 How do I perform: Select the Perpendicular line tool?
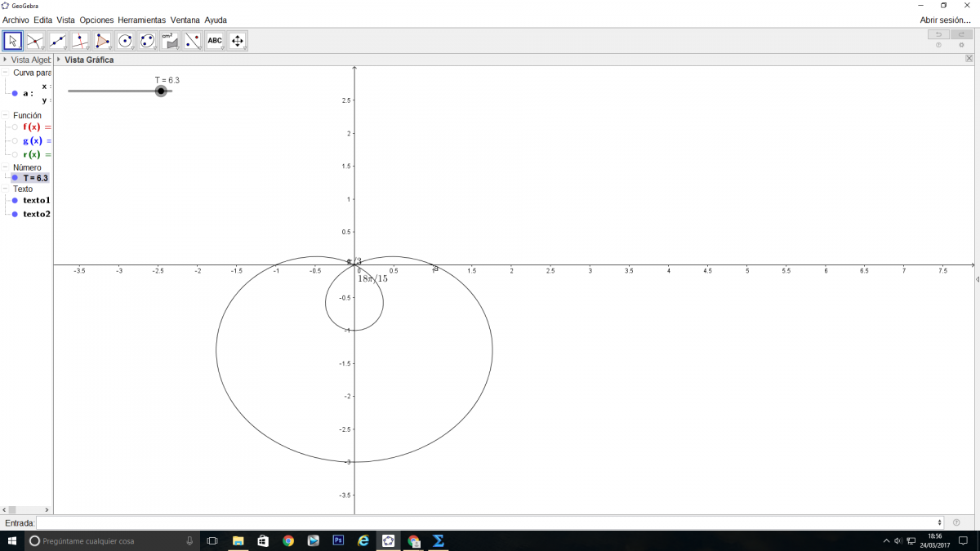click(x=80, y=41)
